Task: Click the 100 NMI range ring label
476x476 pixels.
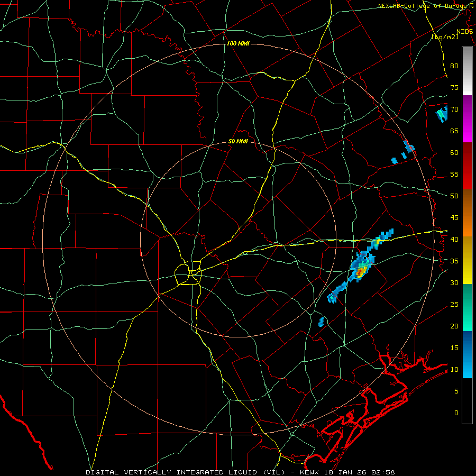Action: 238,44
